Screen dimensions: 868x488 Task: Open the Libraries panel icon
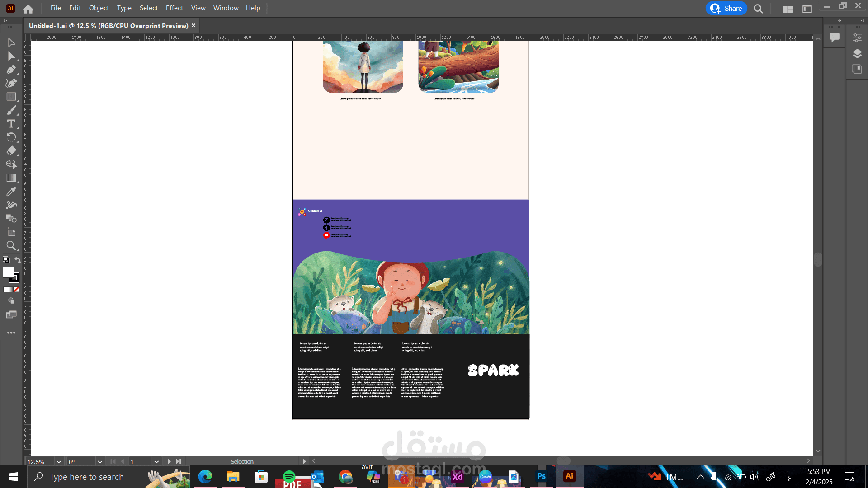pyautogui.click(x=857, y=69)
